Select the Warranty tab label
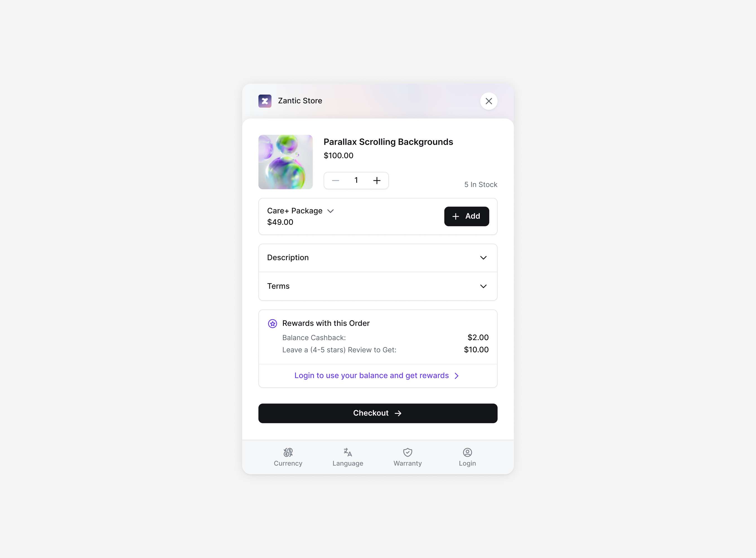Screen dimensions: 756x558 tap(407, 463)
